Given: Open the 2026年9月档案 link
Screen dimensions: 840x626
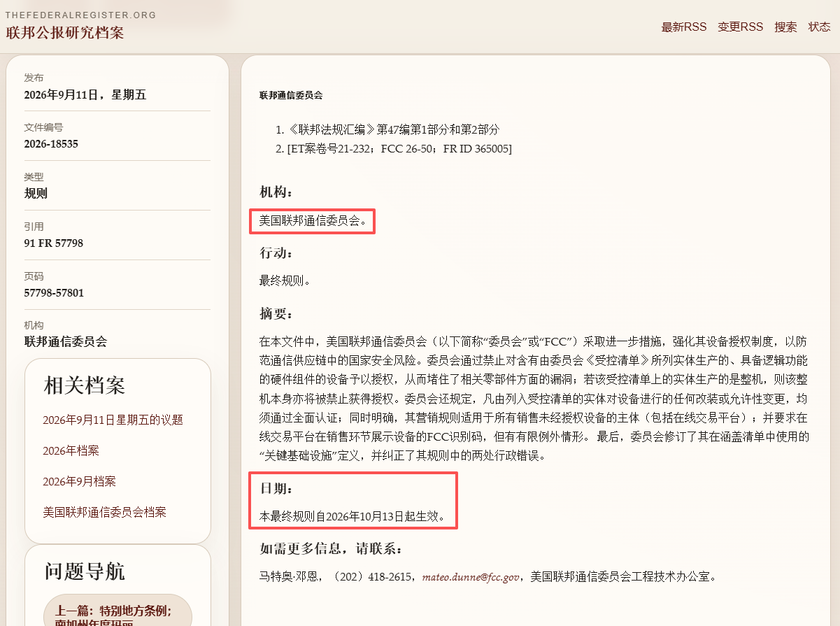Looking at the screenshot, I should coord(79,481).
